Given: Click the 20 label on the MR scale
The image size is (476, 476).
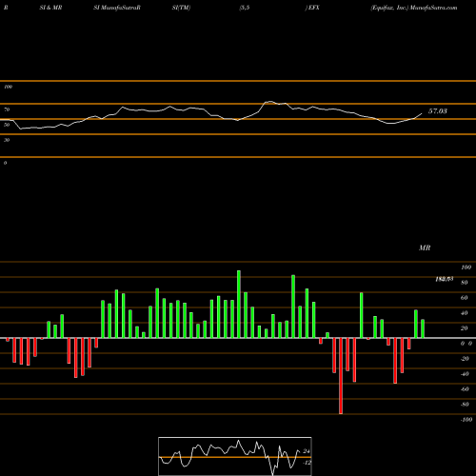Looking at the screenshot, I should 465,328.
